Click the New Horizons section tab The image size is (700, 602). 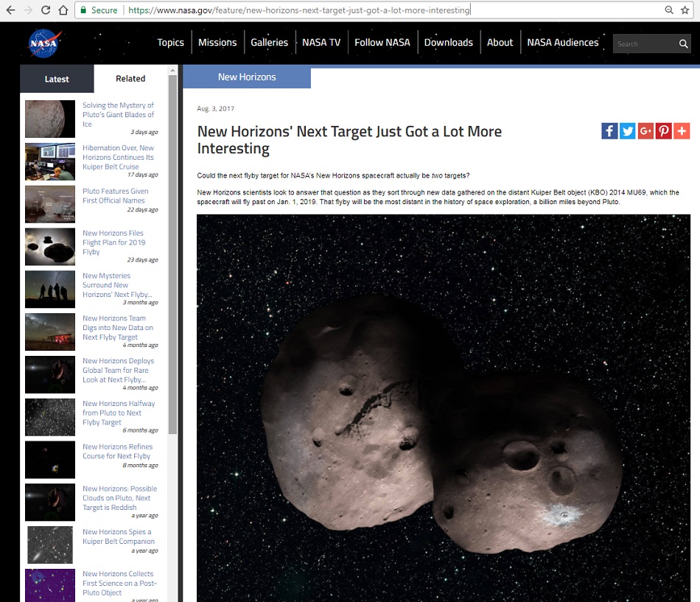[247, 77]
